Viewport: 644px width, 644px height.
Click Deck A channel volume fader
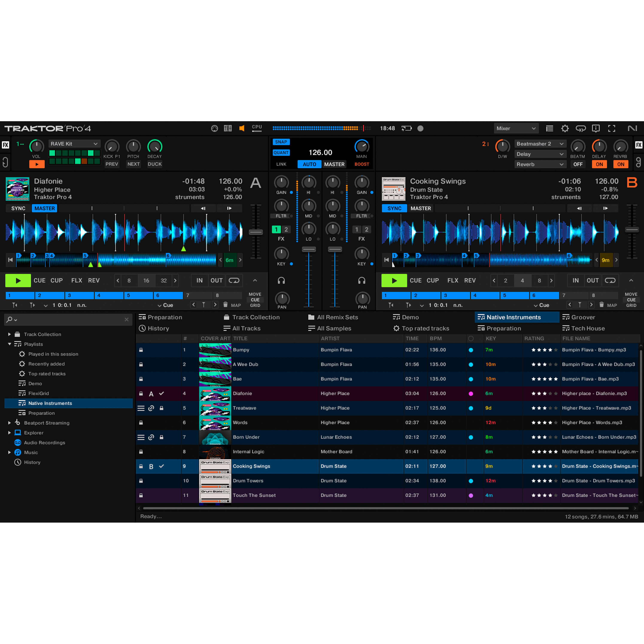309,249
